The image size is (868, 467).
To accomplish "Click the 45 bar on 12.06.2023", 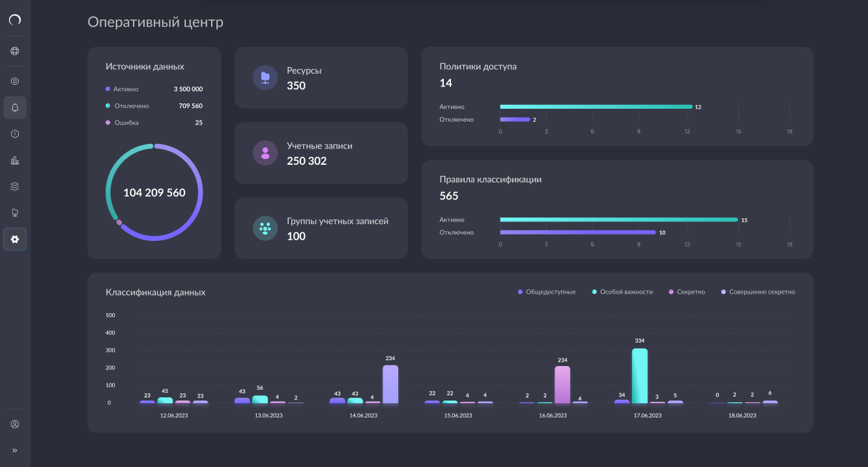I will (165, 400).
